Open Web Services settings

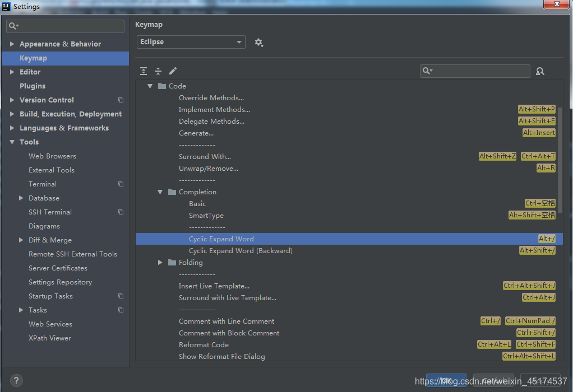click(x=50, y=324)
